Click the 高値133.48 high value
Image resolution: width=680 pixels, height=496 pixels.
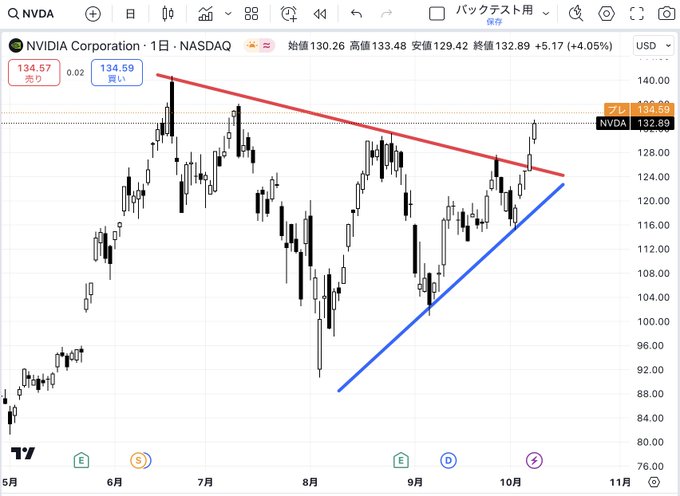(378, 46)
